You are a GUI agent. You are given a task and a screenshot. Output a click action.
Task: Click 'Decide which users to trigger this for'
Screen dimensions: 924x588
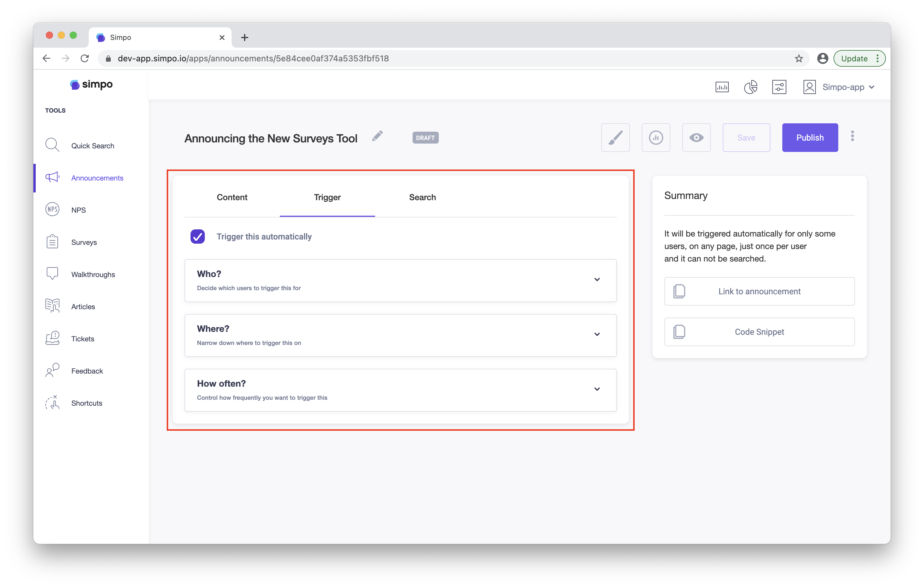click(249, 288)
